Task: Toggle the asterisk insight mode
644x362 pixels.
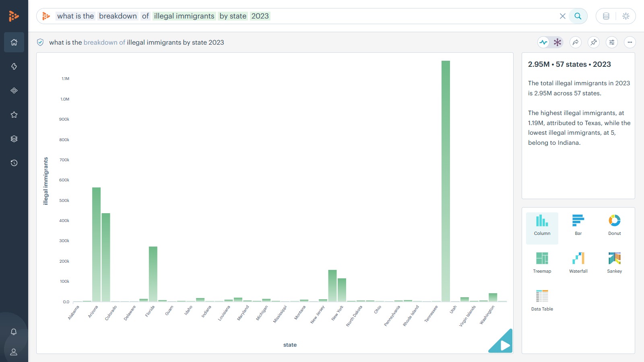Action: (557, 42)
